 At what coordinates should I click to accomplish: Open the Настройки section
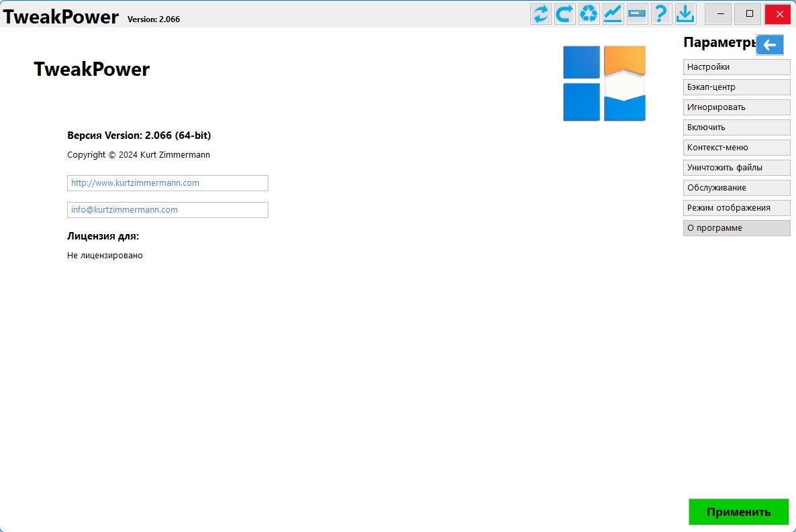(737, 67)
